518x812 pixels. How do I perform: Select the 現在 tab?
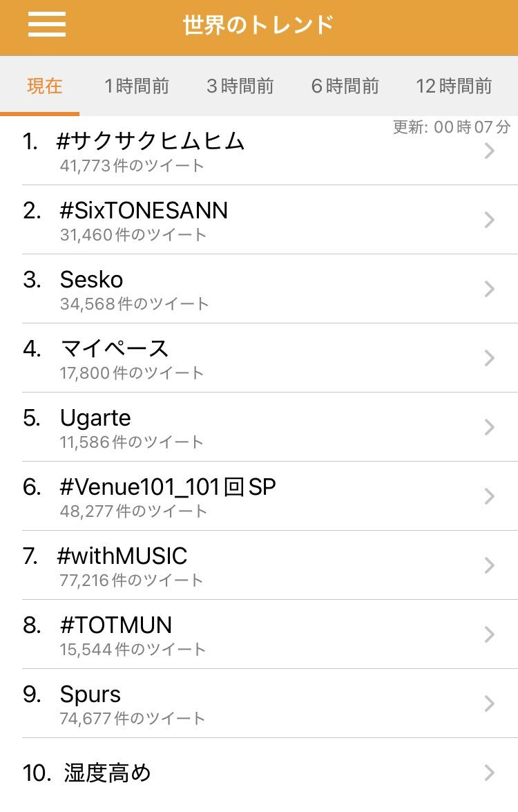(45, 86)
